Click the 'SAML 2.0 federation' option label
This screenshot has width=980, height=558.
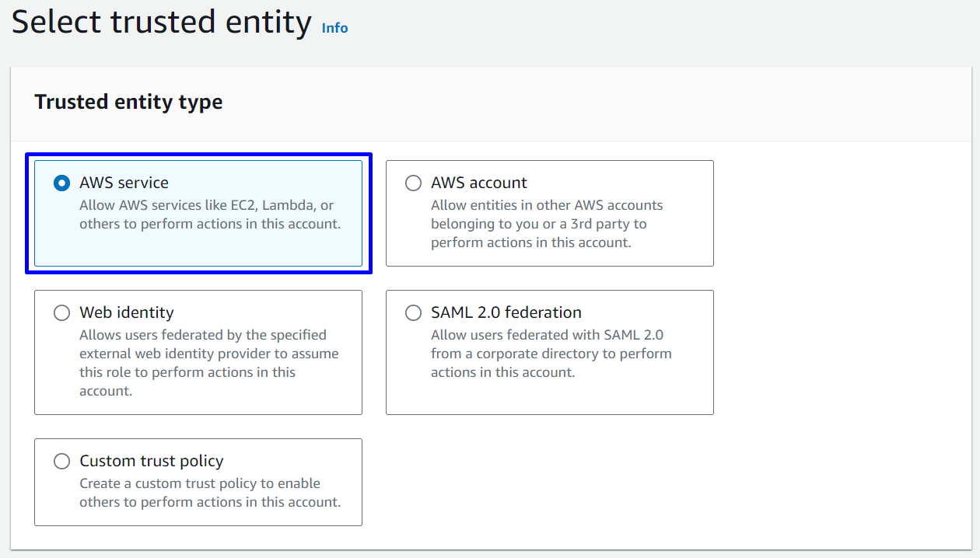click(506, 312)
